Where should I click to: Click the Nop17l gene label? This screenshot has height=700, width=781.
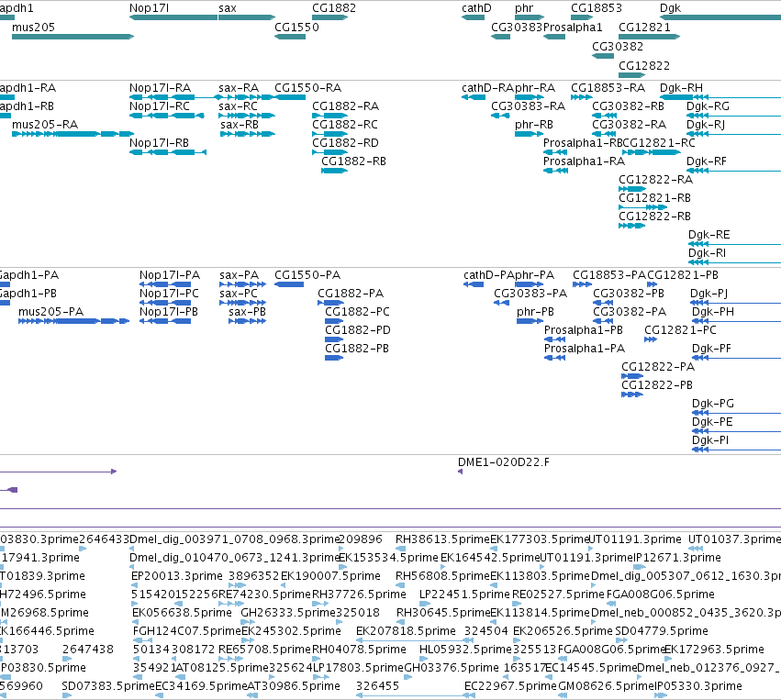coord(149,8)
